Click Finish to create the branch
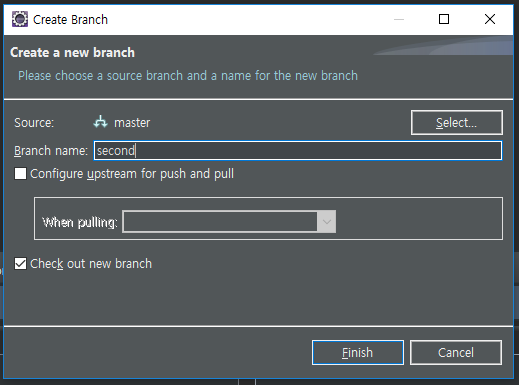Screen dimensions: 519x385 (358, 353)
